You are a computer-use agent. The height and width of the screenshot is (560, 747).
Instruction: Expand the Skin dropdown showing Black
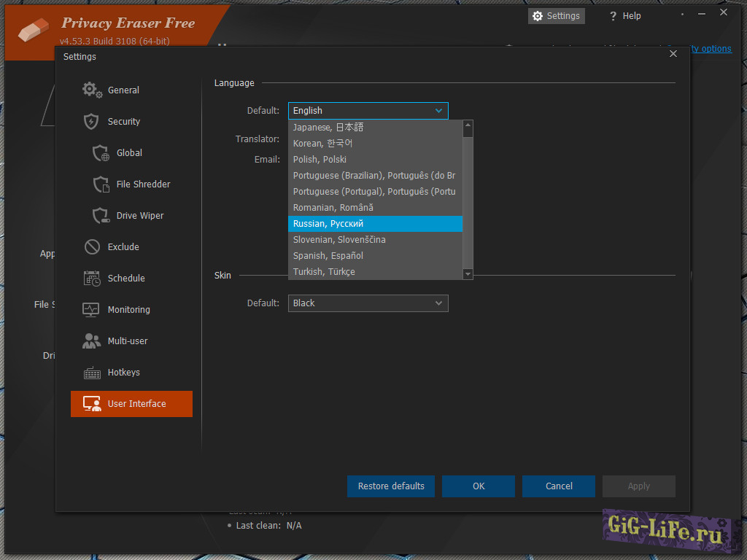[x=368, y=303]
